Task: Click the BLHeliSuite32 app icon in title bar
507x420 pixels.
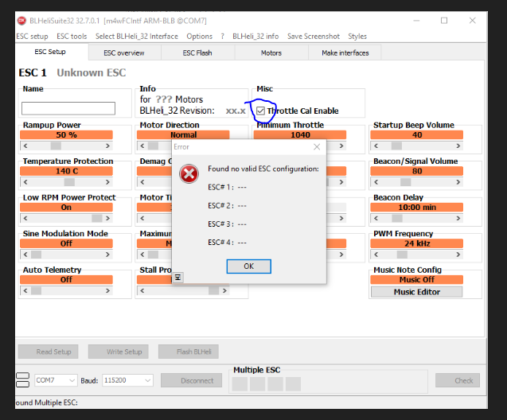Action: coord(21,21)
